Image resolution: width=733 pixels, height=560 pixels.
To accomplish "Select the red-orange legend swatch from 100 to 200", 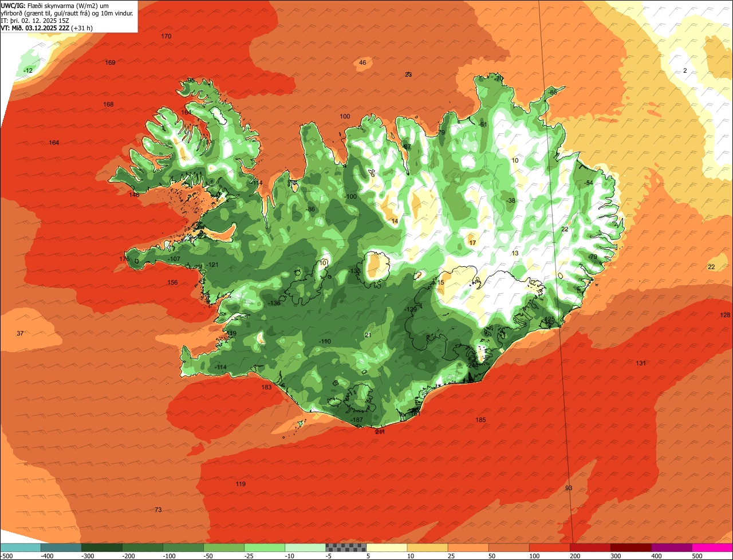I will tap(549, 547).
